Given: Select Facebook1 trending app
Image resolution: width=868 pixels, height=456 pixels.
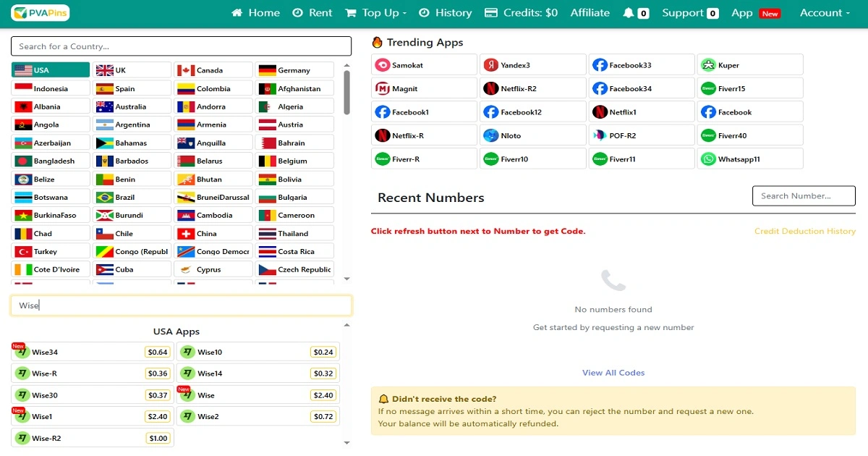Looking at the screenshot, I should pyautogui.click(x=424, y=112).
